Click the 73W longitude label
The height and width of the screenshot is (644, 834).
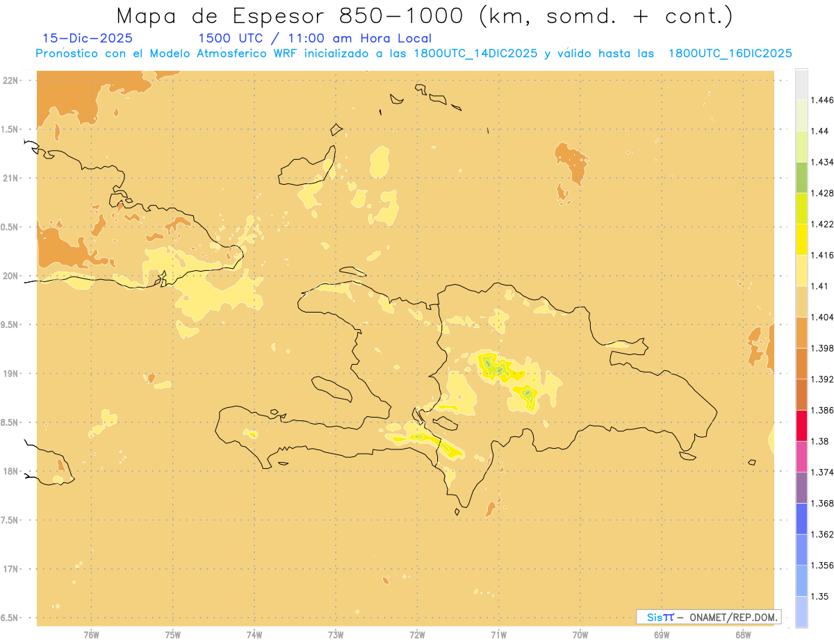pos(336,635)
